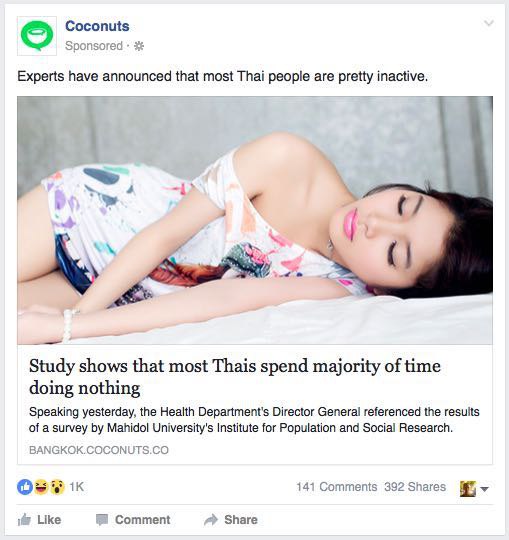The width and height of the screenshot is (509, 540).
Task: Expand the post options chevron menu
Action: point(489,23)
